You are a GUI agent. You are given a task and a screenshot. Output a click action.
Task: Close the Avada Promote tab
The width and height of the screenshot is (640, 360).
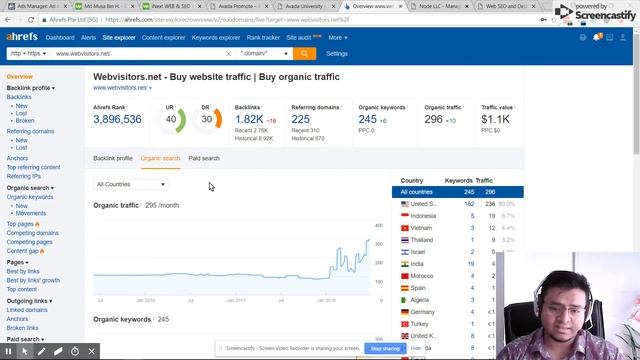point(267,7)
